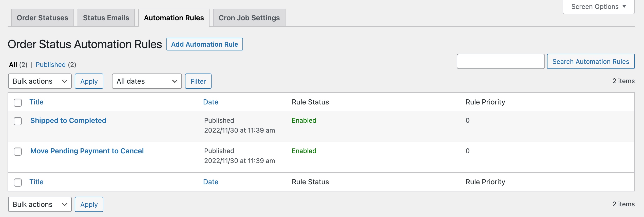Click inside the search input field
The width and height of the screenshot is (644, 217).
pyautogui.click(x=500, y=61)
